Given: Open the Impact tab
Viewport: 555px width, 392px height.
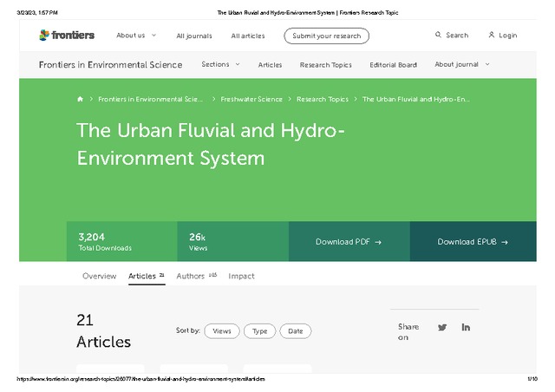Looking at the screenshot, I should coord(241,277).
